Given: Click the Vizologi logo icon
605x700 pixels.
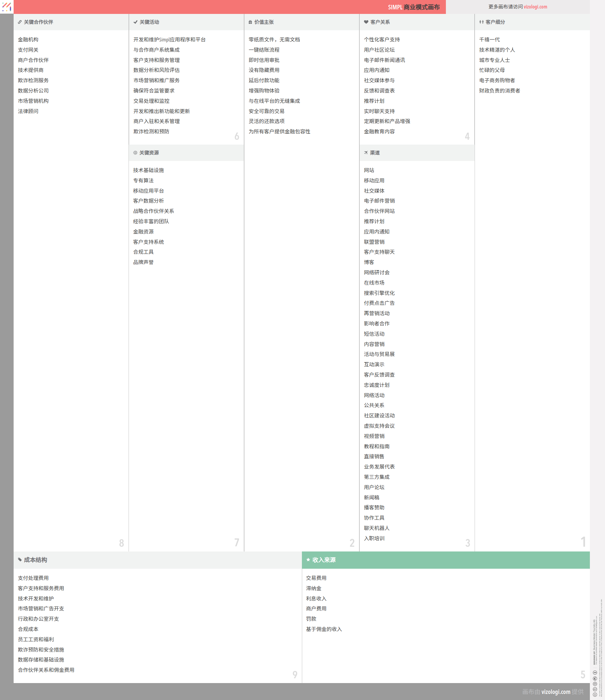Looking at the screenshot, I should [x=7, y=6].
